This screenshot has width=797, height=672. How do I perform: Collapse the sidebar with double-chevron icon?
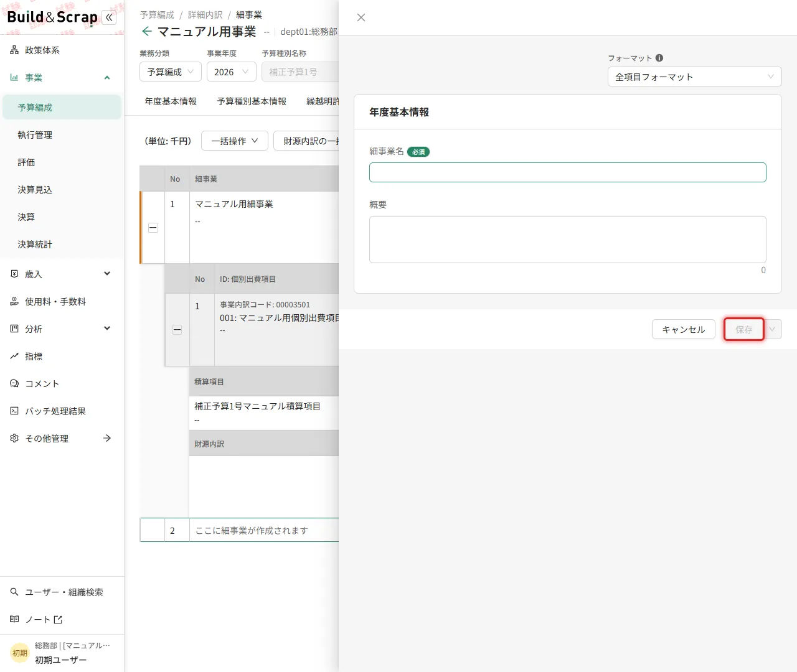point(109,17)
